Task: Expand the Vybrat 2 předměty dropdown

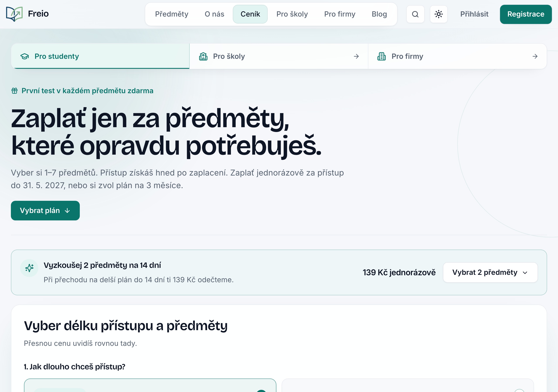Action: tap(490, 272)
